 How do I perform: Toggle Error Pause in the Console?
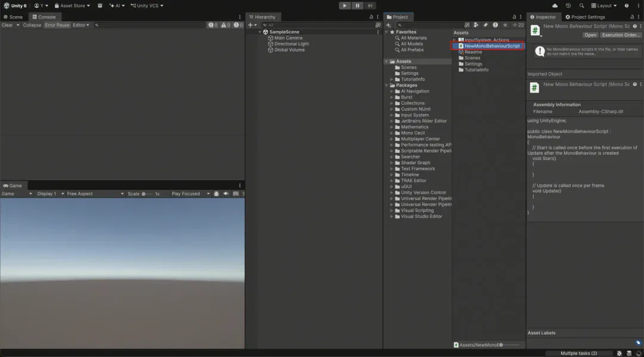pos(57,25)
